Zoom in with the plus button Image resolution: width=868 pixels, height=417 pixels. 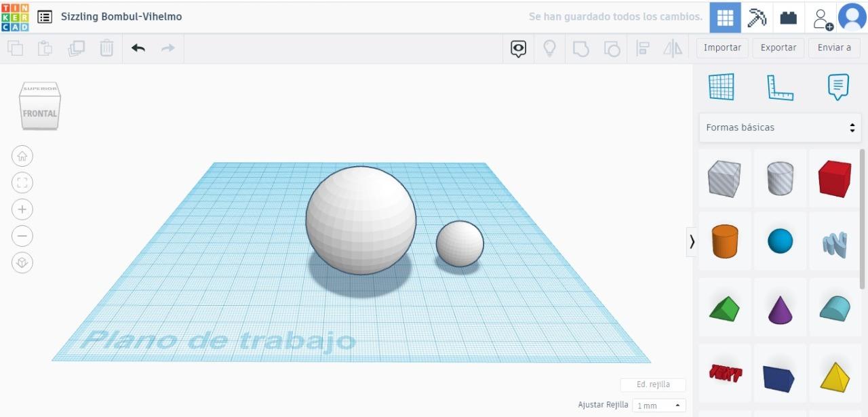click(22, 210)
